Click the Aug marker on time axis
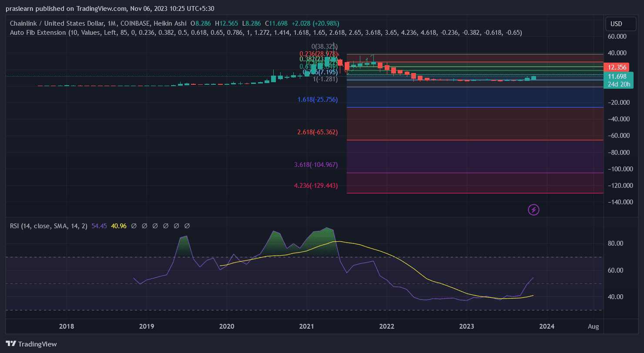Image resolution: width=644 pixels, height=353 pixels. point(593,326)
